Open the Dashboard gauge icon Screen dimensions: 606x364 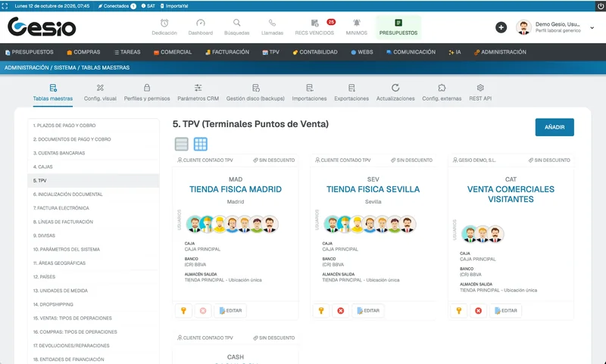point(201,23)
